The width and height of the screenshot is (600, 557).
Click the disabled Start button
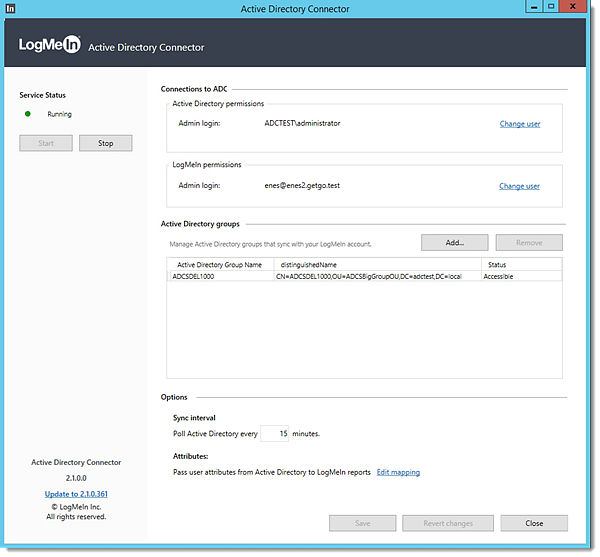(x=46, y=143)
